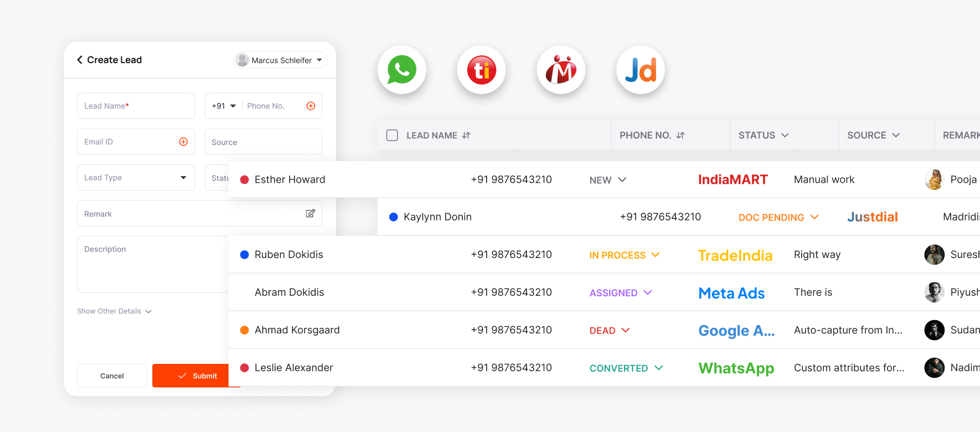Click red dot beside Leslie Alexander
Viewport: 980px width, 432px height.
(x=244, y=368)
